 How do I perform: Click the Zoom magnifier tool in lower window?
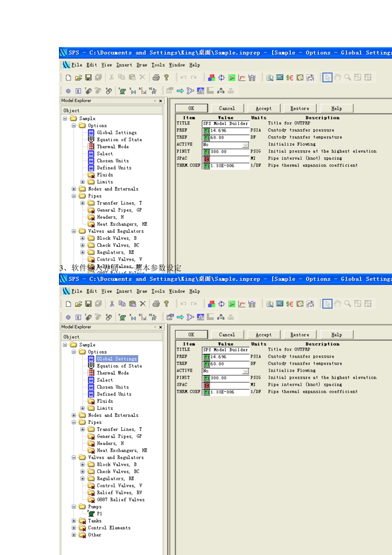pyautogui.click(x=348, y=304)
